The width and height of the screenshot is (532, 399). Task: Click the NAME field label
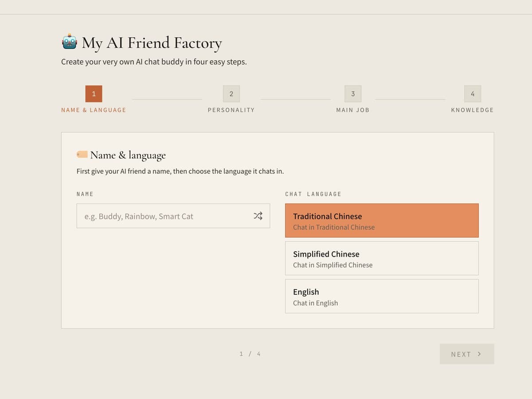tap(85, 194)
